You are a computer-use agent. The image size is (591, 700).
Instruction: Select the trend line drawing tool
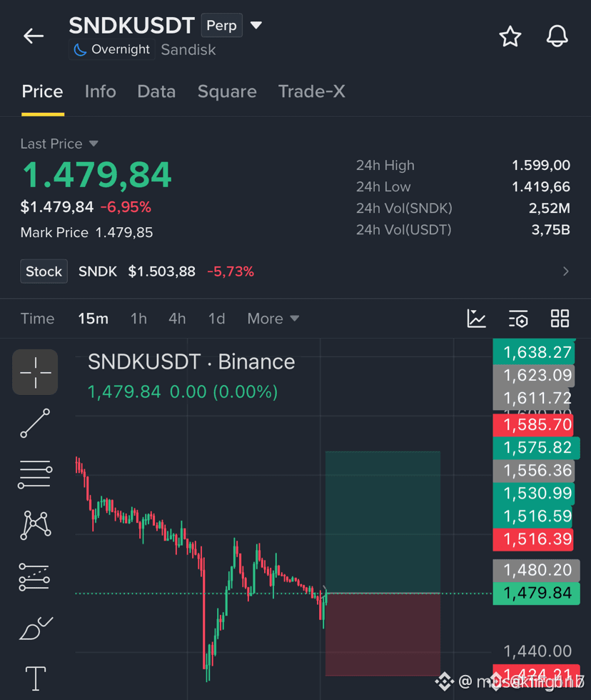click(x=35, y=423)
